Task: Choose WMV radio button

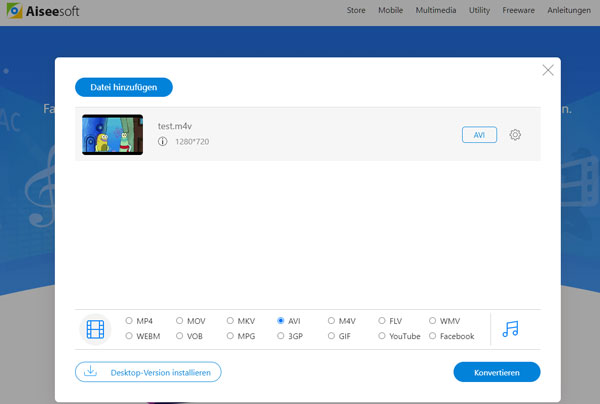Action: pos(432,321)
